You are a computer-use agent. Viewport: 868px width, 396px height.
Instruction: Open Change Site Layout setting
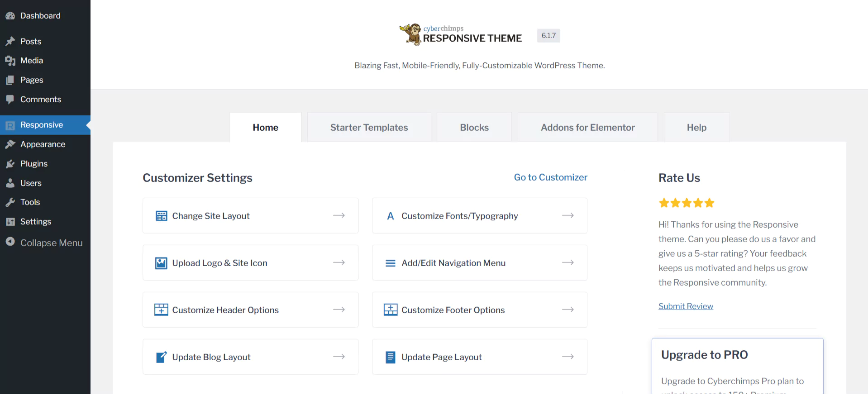coord(250,215)
